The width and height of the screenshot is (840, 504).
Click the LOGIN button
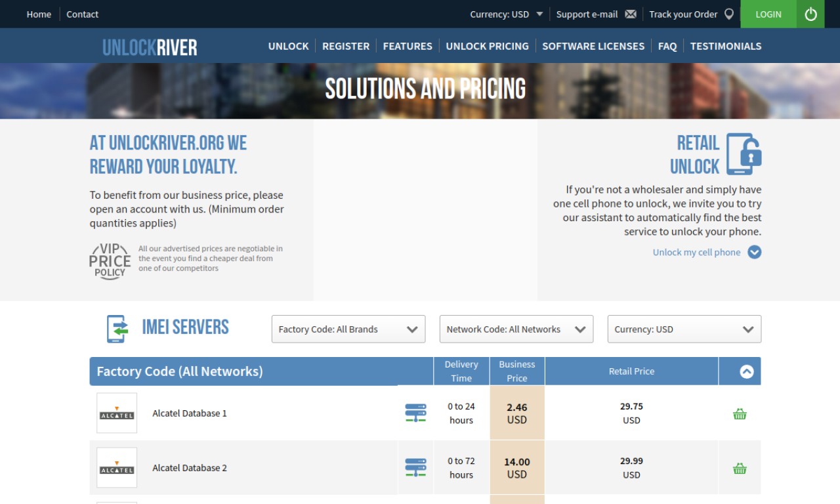768,14
